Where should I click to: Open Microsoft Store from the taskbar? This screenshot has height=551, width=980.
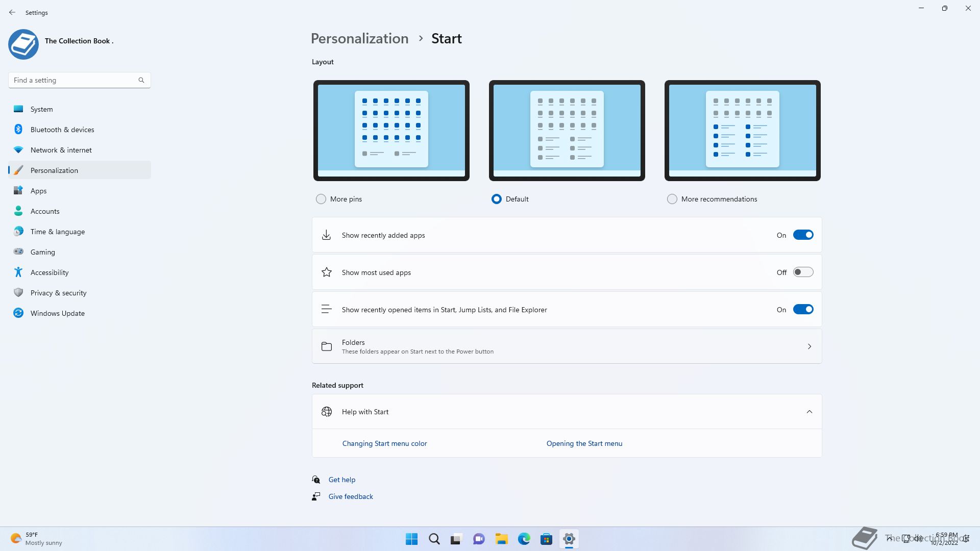(x=546, y=539)
